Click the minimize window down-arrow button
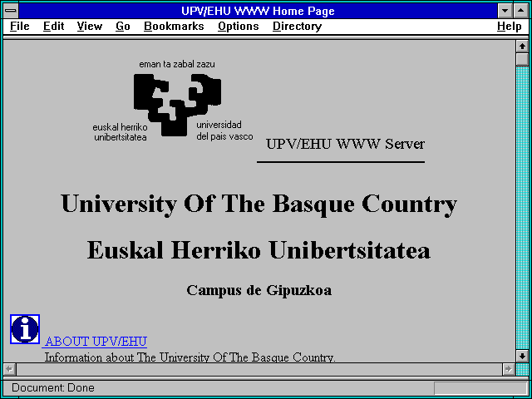This screenshot has width=532, height=399. tap(505, 11)
